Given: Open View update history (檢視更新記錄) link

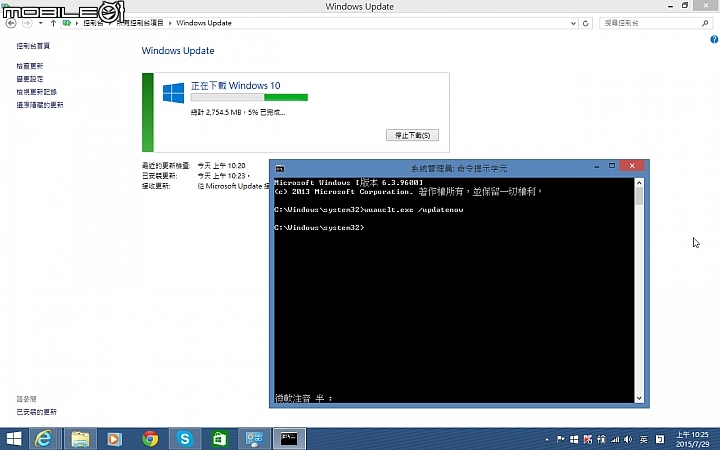Looking at the screenshot, I should (37, 92).
